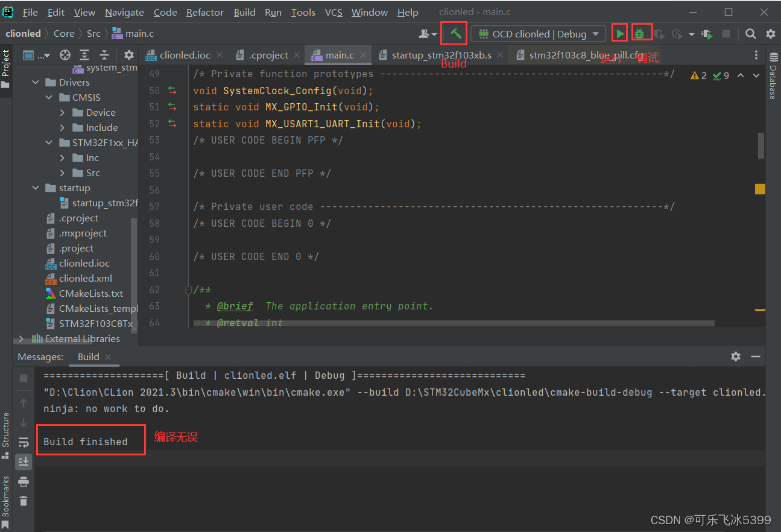Screen dimensions: 781x532
Task: Close the main.c editor tab
Action: [364, 55]
